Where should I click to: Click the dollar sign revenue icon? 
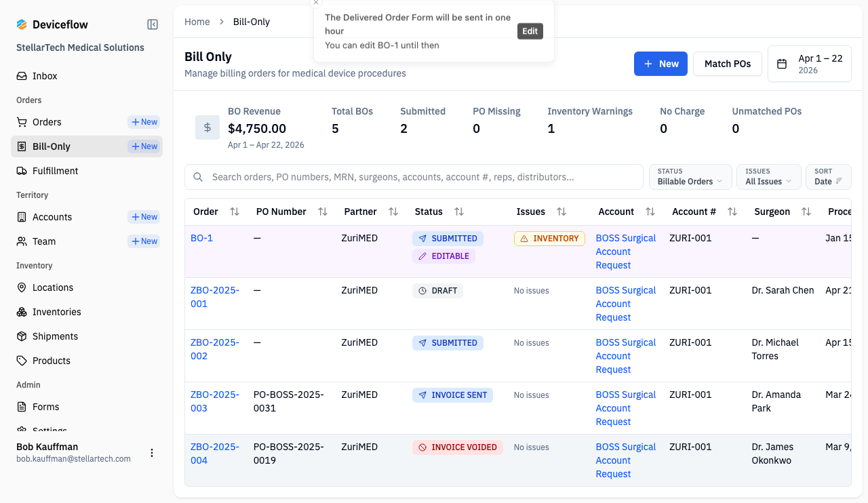point(208,127)
